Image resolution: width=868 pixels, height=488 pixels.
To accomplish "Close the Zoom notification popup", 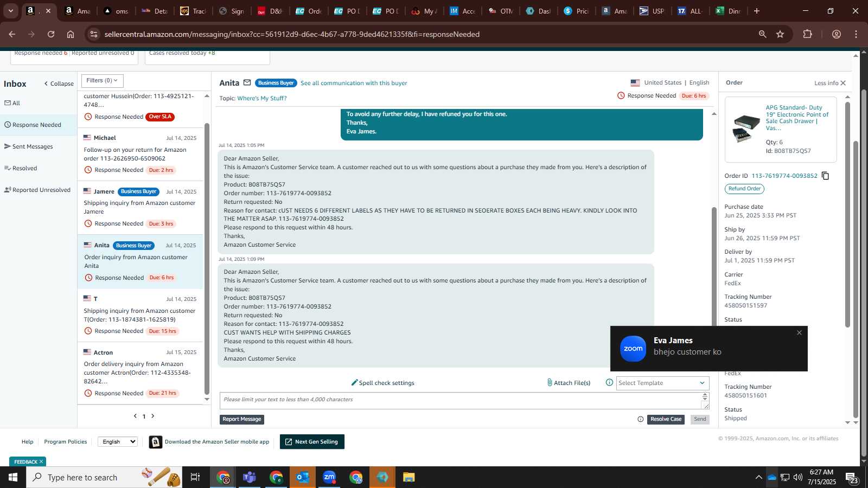I will tap(799, 333).
